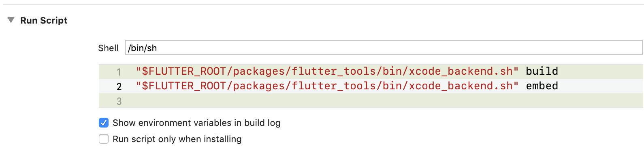Click the Show environment variables label text
The image size is (644, 147).
[196, 123]
